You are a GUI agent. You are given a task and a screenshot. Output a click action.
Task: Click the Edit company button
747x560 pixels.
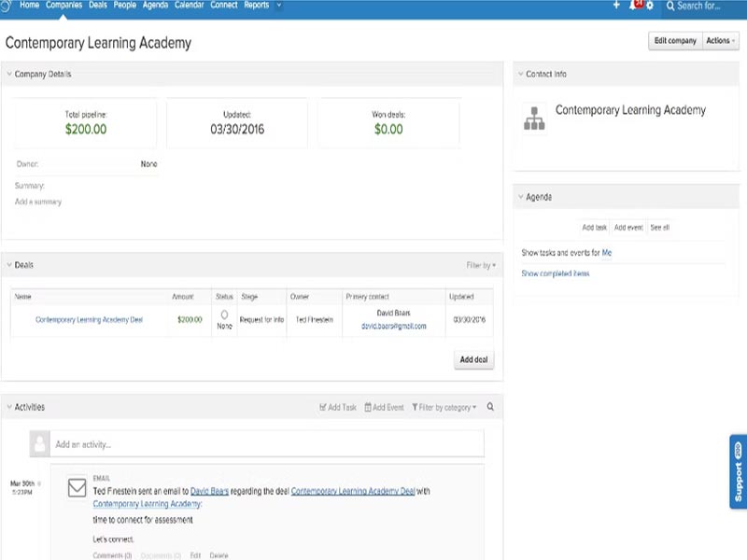click(x=674, y=41)
